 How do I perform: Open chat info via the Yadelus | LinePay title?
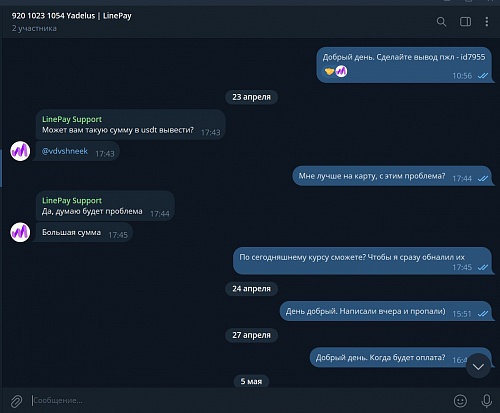click(72, 16)
